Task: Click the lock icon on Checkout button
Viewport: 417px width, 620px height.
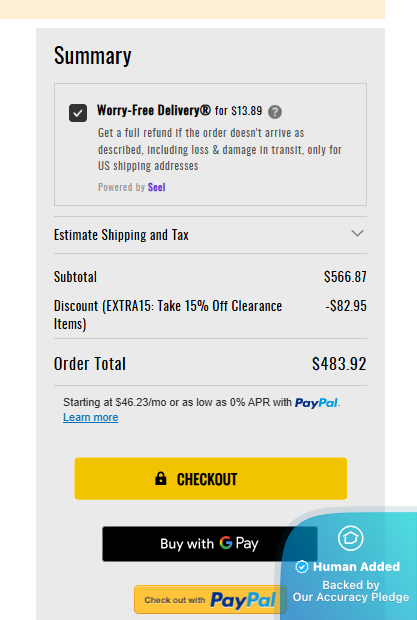Action: (x=161, y=478)
